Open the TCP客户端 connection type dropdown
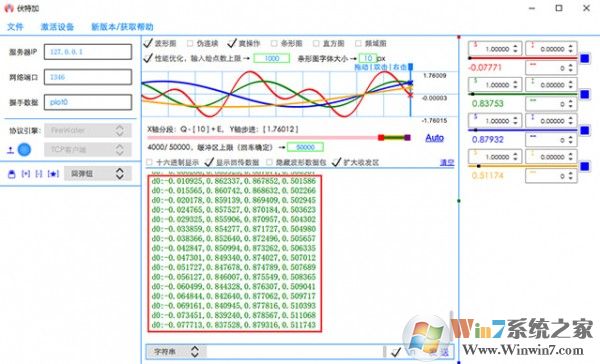 (x=88, y=150)
